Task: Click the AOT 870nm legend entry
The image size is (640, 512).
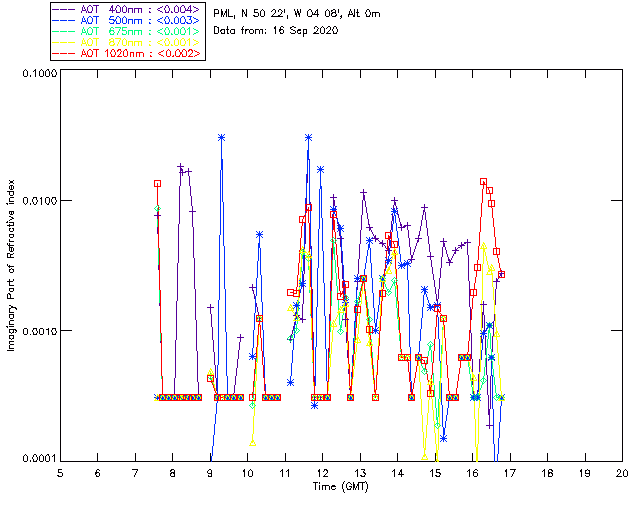Action: pyautogui.click(x=127, y=42)
